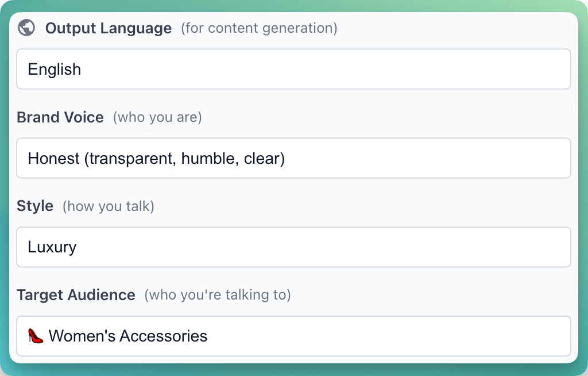This screenshot has height=376, width=588.
Task: Click the Brand Voice label
Action: [x=60, y=117]
